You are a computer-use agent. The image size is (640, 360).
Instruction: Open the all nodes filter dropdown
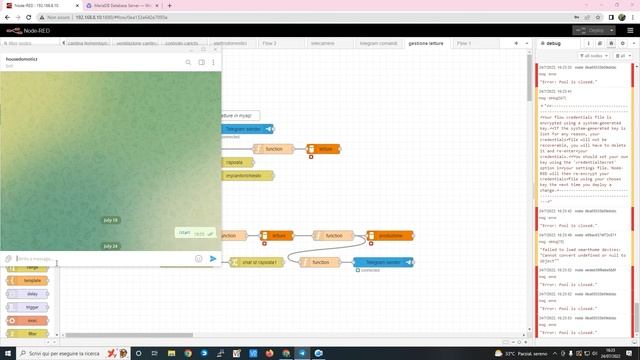[593, 56]
